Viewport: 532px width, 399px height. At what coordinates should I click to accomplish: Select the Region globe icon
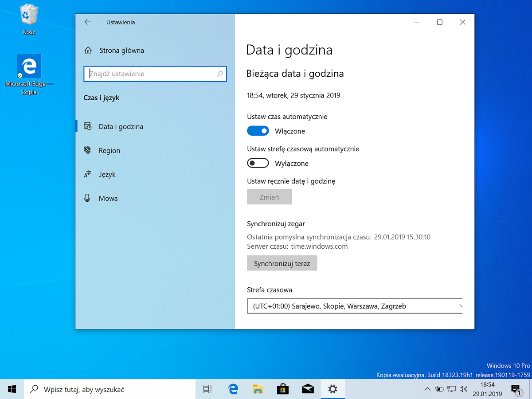[88, 150]
